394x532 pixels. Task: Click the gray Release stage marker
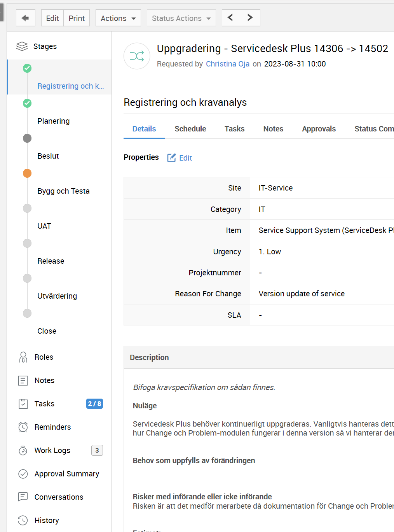click(x=27, y=243)
